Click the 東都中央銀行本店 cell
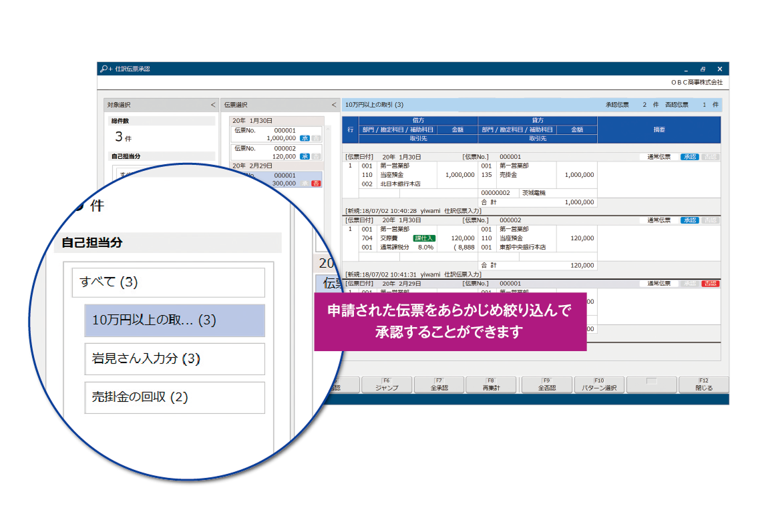The height and width of the screenshot is (532, 772). 523,248
